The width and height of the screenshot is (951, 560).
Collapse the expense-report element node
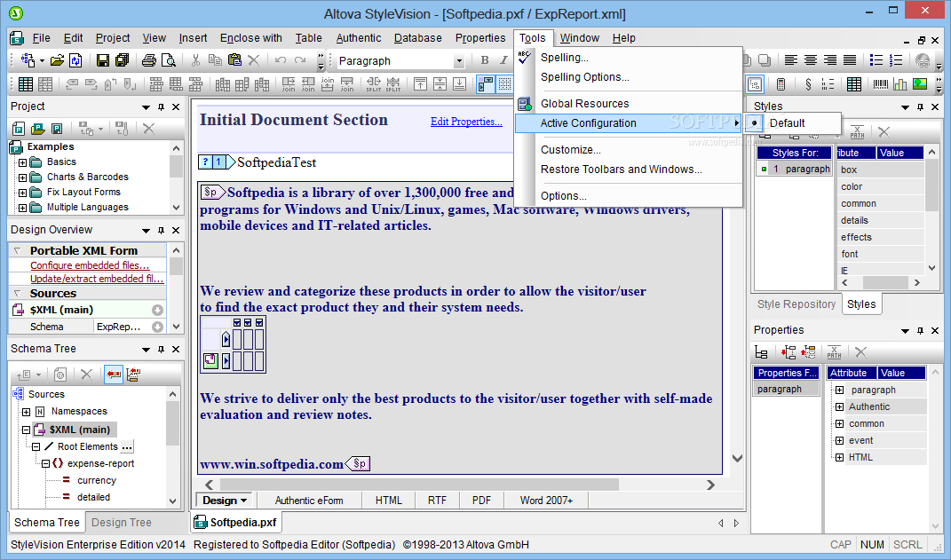[45, 463]
